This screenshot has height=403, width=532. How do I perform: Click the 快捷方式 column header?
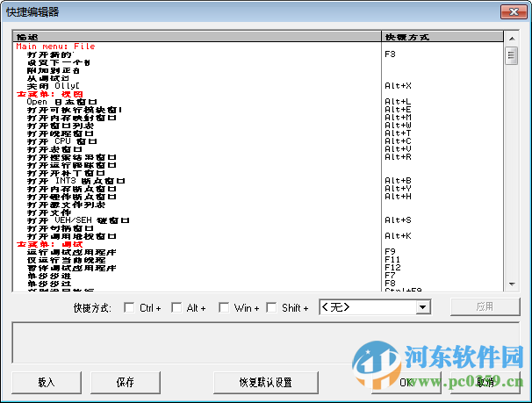(x=442, y=37)
